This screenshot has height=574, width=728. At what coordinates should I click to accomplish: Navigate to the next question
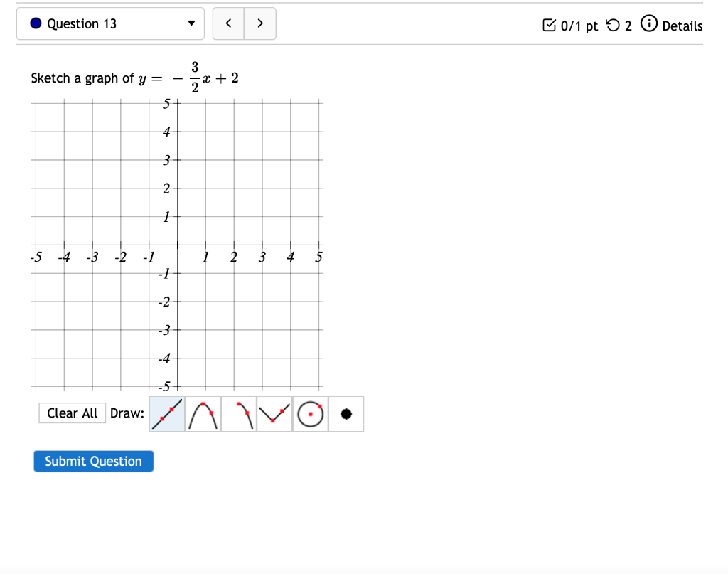click(260, 23)
